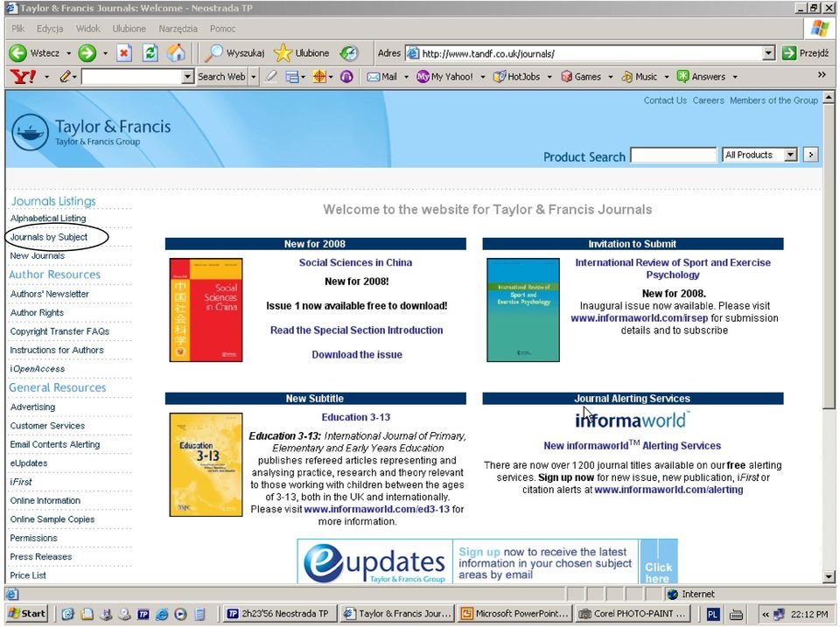Open Music toolbar button
The image size is (840, 627).
(639, 77)
